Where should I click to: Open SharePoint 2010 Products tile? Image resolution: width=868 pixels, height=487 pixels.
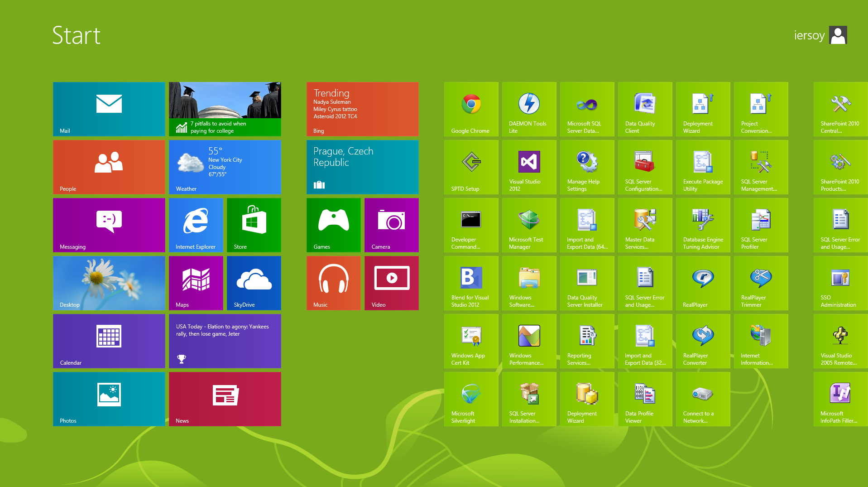click(x=841, y=167)
